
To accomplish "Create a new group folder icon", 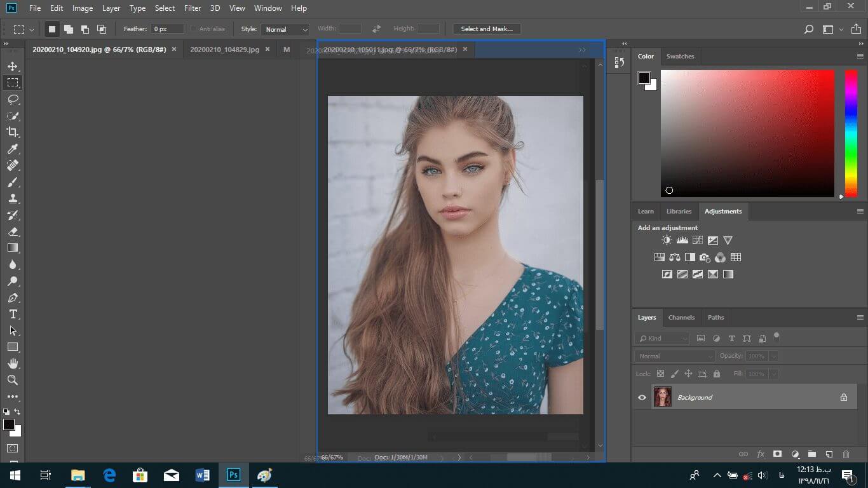I will 811,454.
